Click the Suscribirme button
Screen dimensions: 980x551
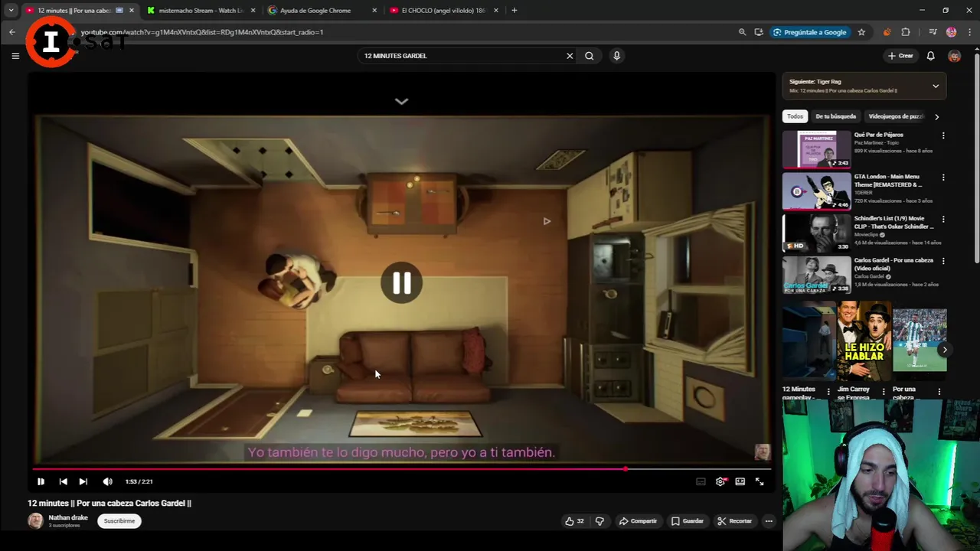click(x=119, y=521)
